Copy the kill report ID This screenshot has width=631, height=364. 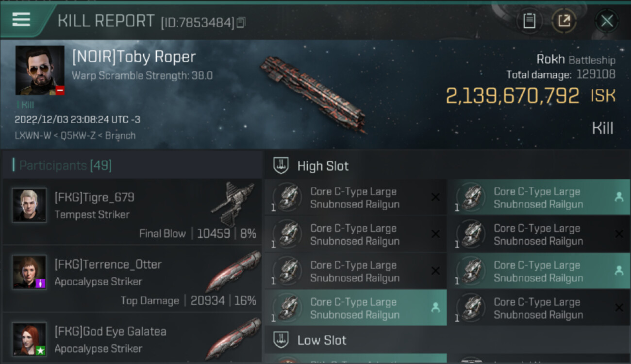(x=241, y=22)
